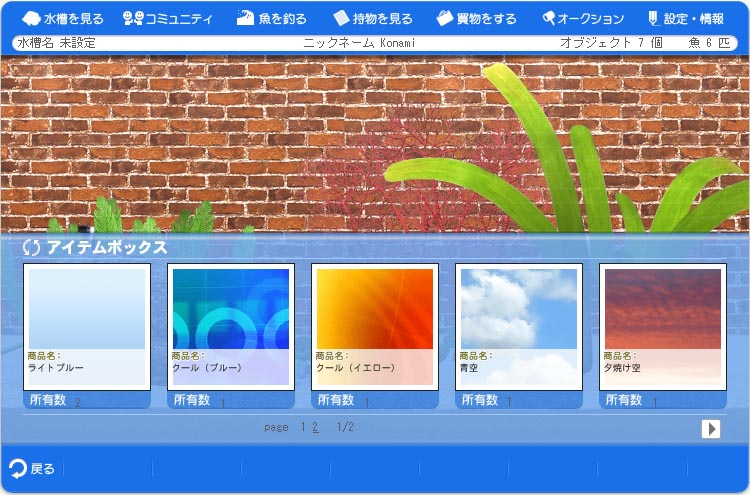Click the ニックネーム Konami label
Image resolution: width=750 pixels, height=495 pixels.
tap(358, 43)
